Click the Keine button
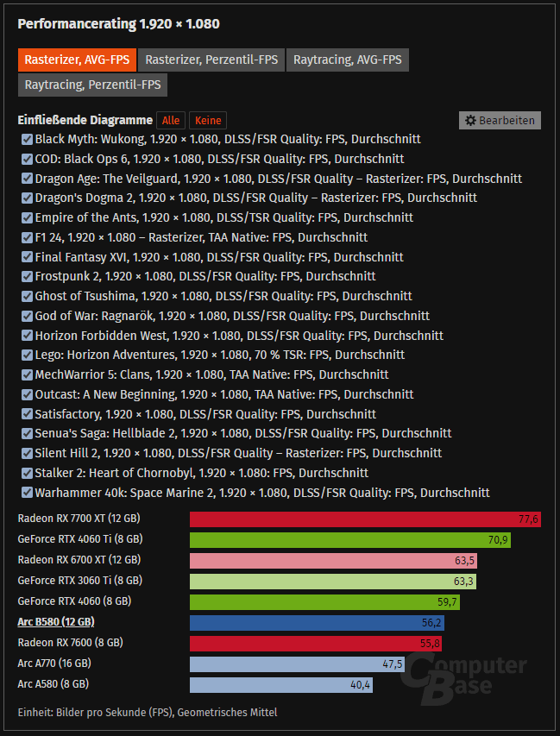The width and height of the screenshot is (560, 736). click(208, 121)
